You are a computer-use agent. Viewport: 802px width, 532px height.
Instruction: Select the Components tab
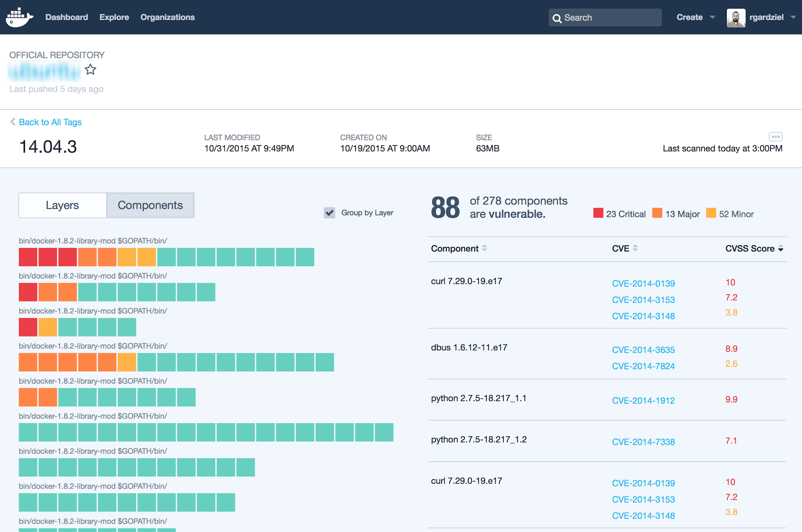point(150,205)
